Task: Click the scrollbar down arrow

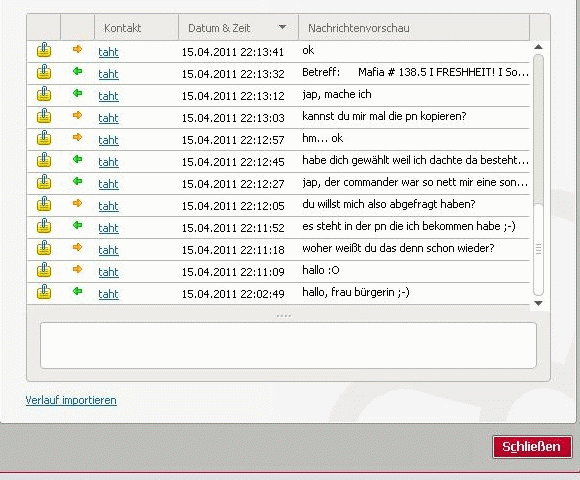Action: [539, 303]
